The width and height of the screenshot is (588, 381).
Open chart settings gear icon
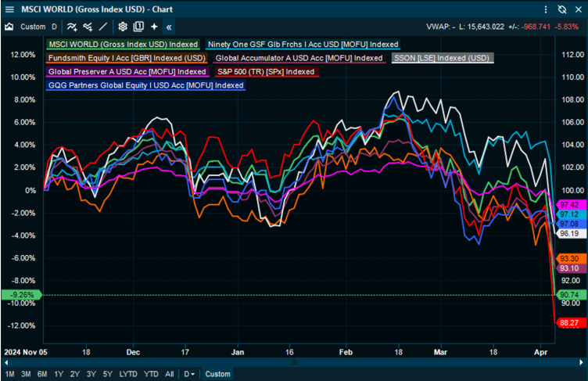(x=123, y=27)
